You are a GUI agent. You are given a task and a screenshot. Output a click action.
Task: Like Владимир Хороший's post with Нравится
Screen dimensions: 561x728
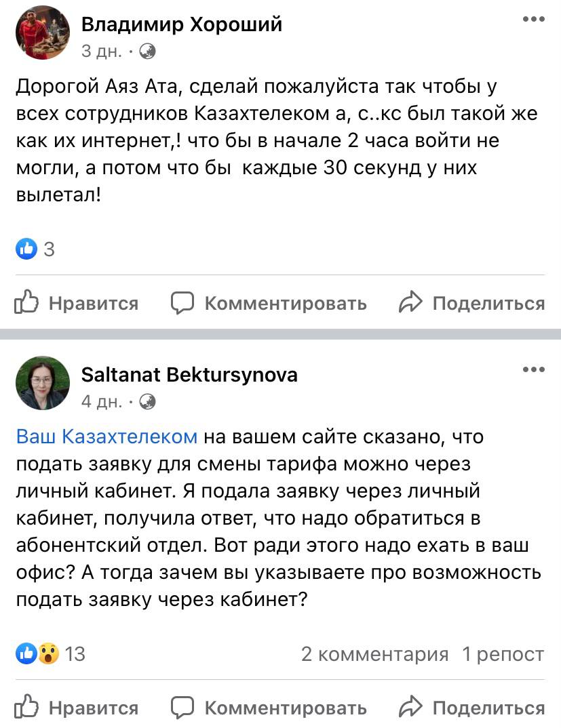pyautogui.click(x=76, y=303)
